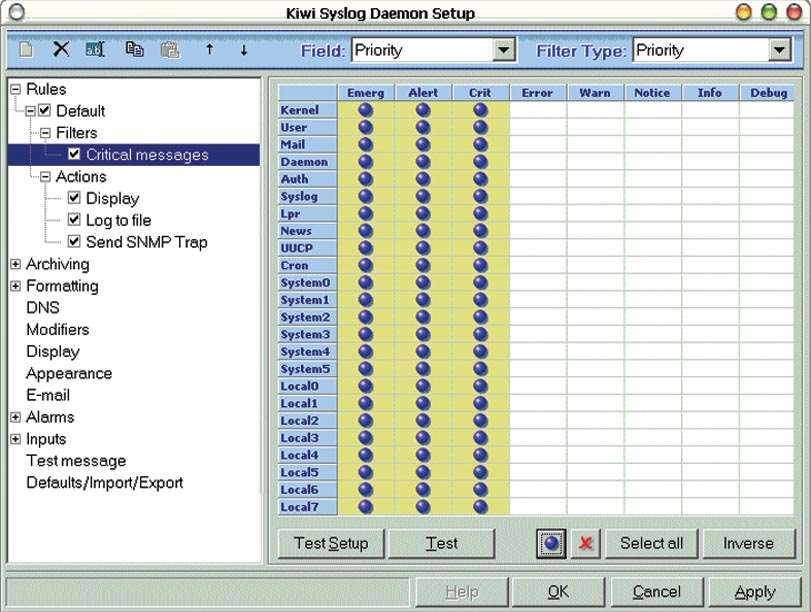The height and width of the screenshot is (612, 811).
Task: Uncheck the Display action checkbox under Actions
Action: [74, 198]
